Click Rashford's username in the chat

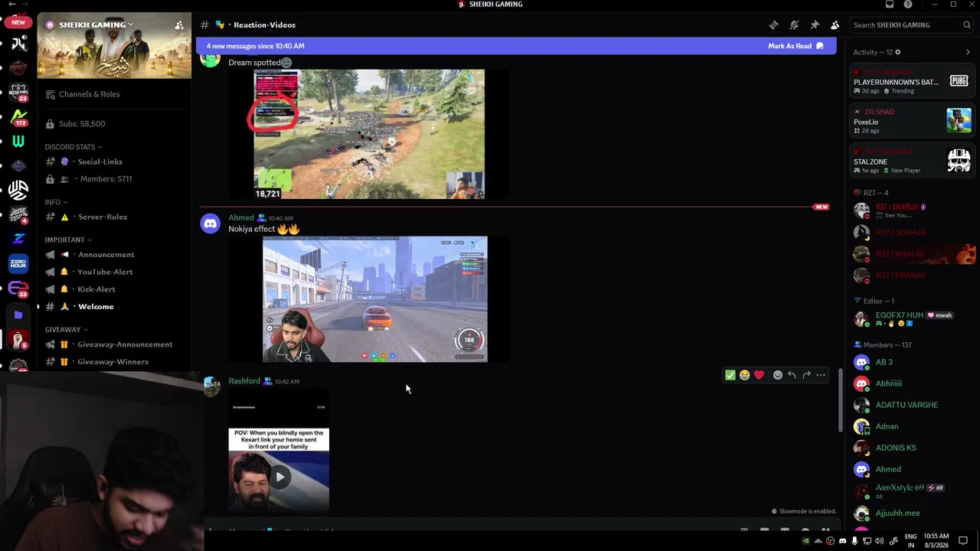[x=244, y=381]
